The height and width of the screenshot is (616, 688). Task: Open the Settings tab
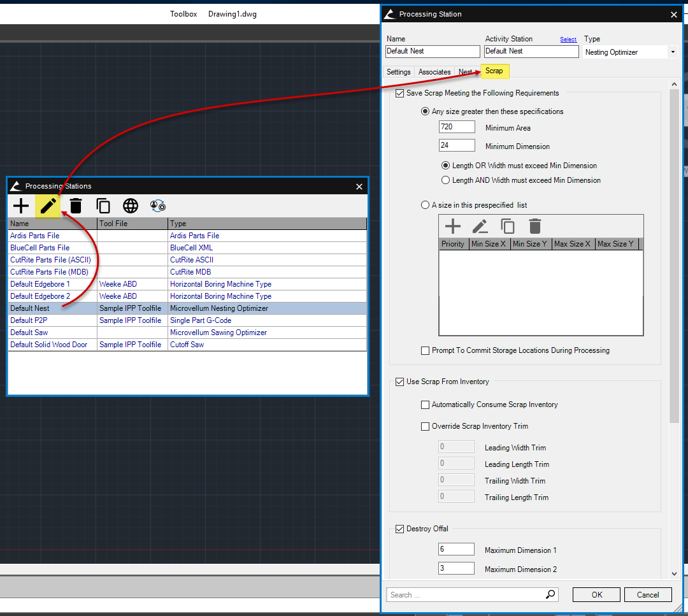[399, 72]
